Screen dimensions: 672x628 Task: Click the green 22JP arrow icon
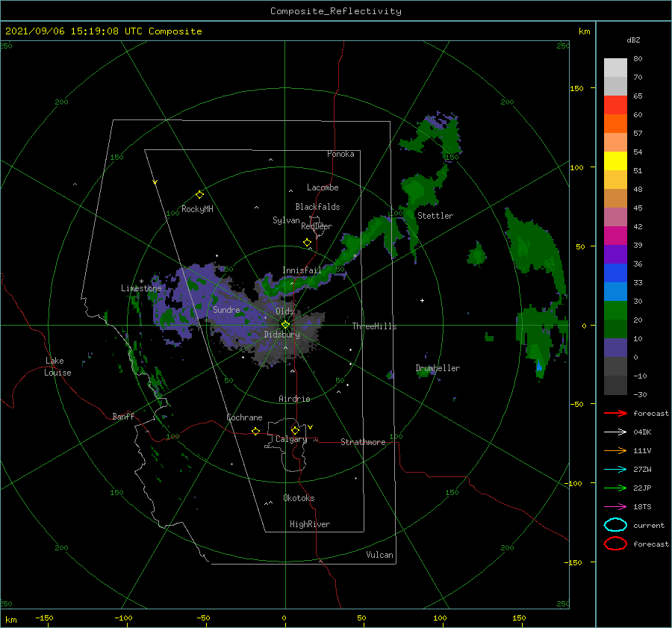(x=615, y=488)
